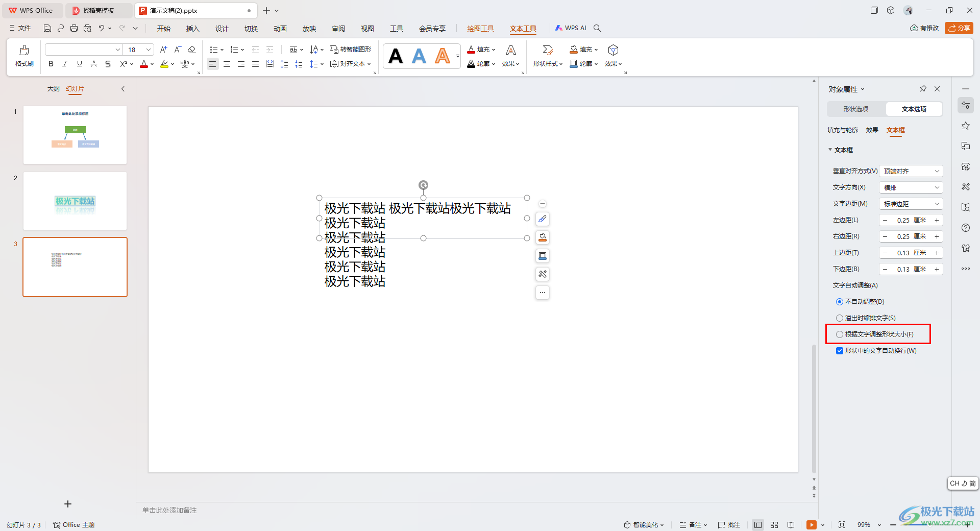Justify the paragraph text
Viewport: 980px width, 531px height.
(255, 64)
